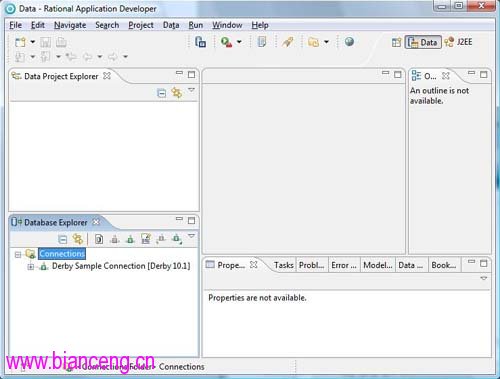Viewport: 500px width, 379px height.
Task: Click the grey disconnect icon in Database Explorer
Action: pyautogui.click(x=115, y=239)
